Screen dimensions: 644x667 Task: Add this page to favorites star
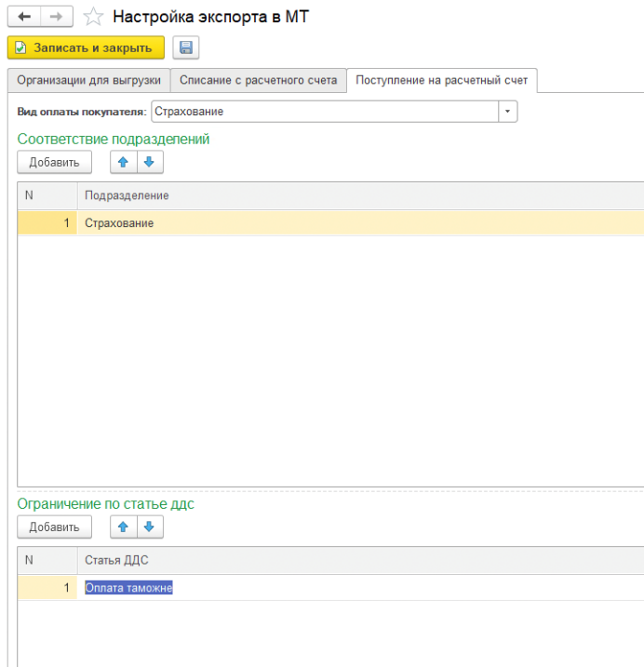(92, 16)
